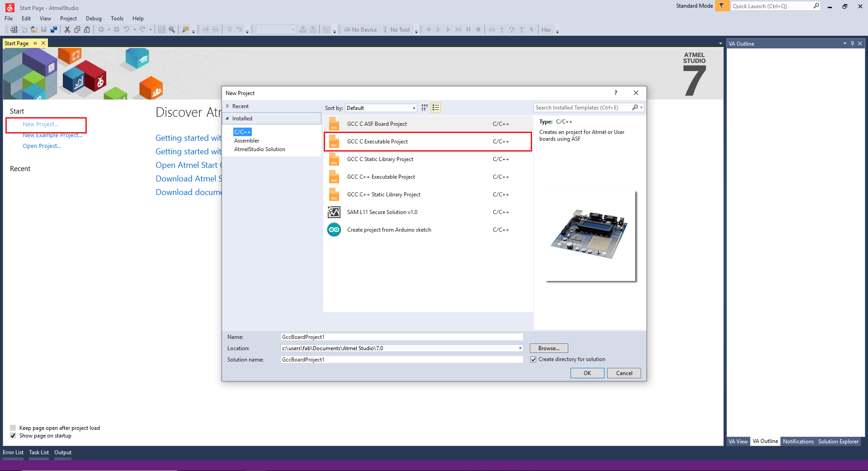This screenshot has width=868, height=471.
Task: Click the Copy toolbar icon
Action: point(77,30)
